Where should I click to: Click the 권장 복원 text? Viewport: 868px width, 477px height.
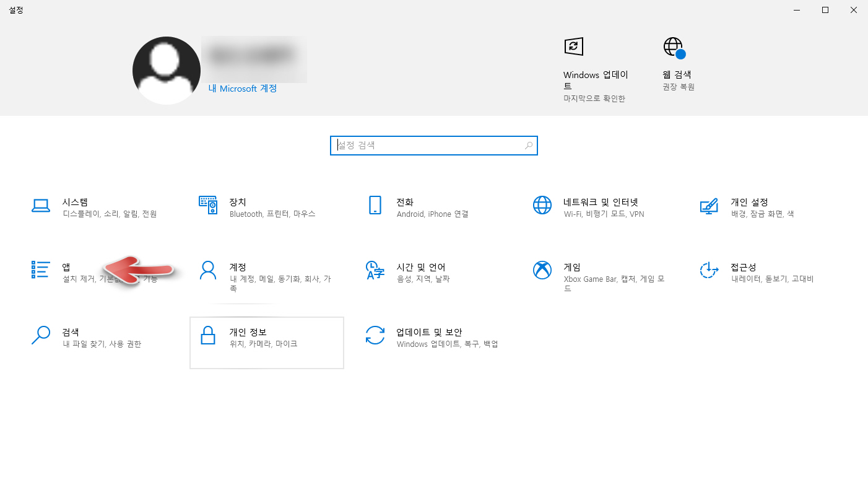(x=679, y=87)
